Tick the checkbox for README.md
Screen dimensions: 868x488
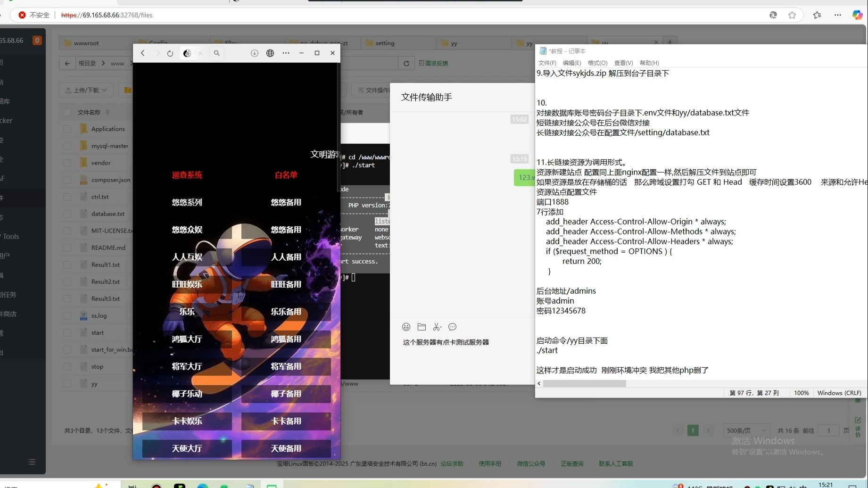67,248
